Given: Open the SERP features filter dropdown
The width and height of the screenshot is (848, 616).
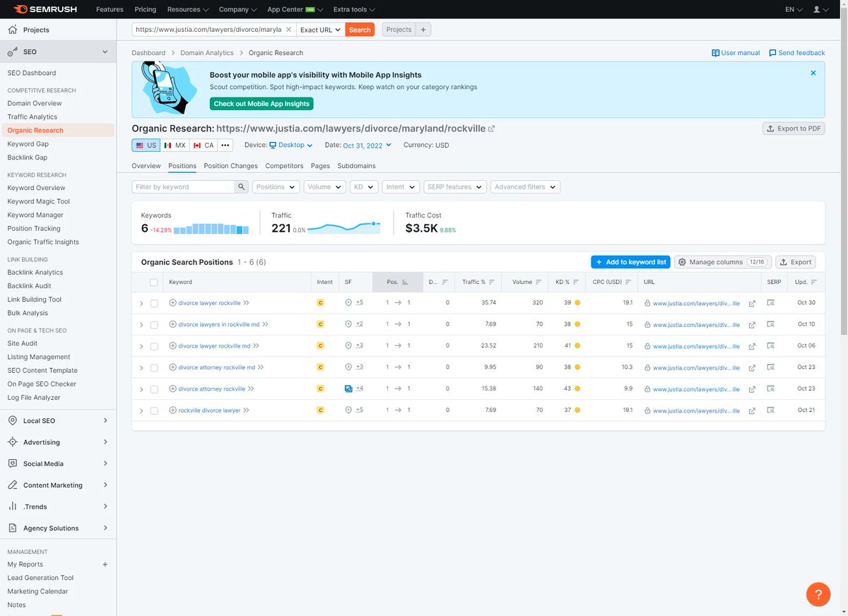Looking at the screenshot, I should [455, 187].
